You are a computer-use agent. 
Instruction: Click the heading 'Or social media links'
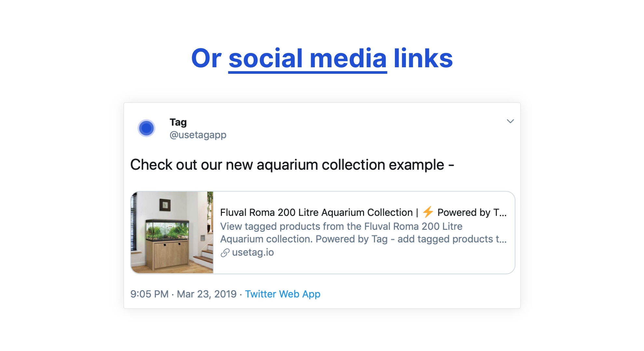pos(322,58)
